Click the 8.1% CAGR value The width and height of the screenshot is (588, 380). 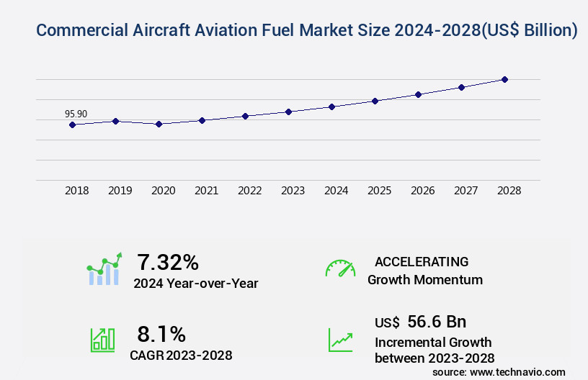click(x=161, y=334)
